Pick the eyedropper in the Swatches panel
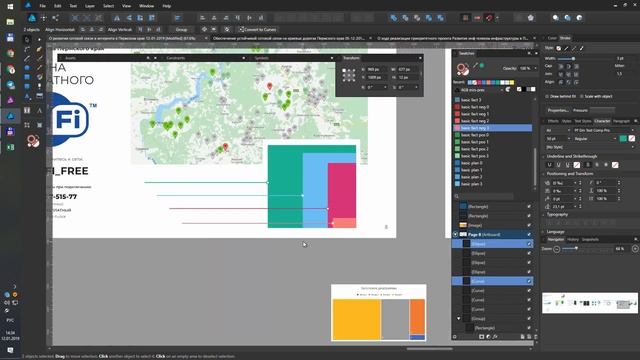The width and height of the screenshot is (640, 360). click(475, 65)
